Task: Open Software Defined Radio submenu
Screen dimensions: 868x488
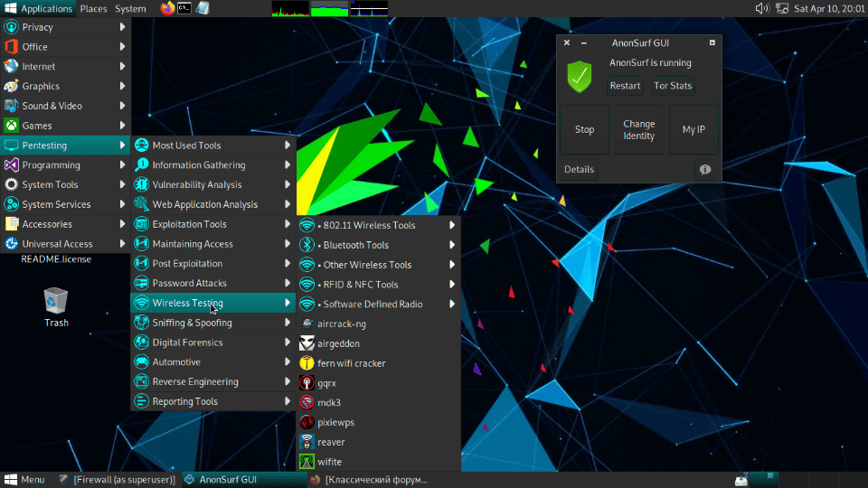Action: [379, 305]
